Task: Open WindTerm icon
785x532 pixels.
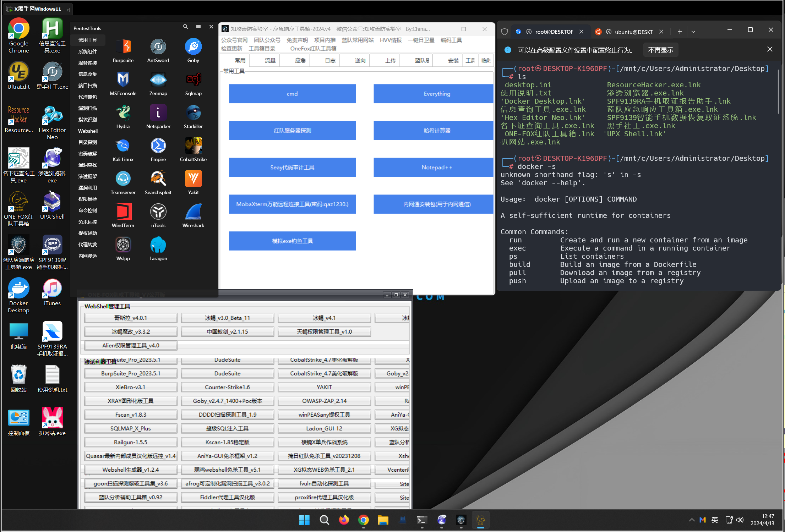Action: click(x=123, y=216)
